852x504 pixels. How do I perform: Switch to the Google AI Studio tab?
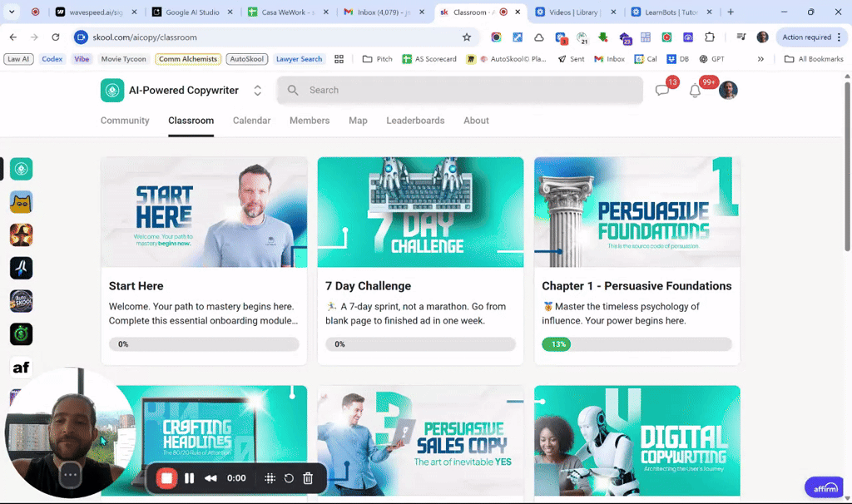[192, 12]
